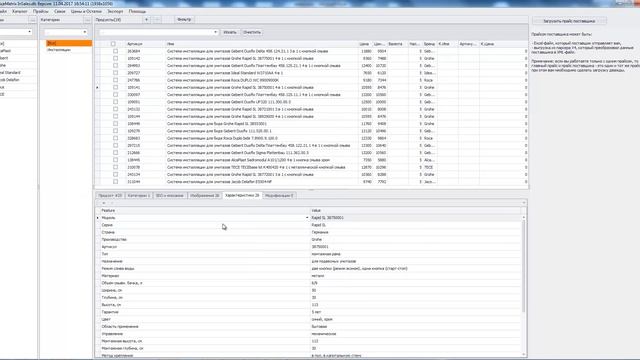Open the Экспорт menu
Viewport: 640px width, 360px height.
tap(115, 11)
